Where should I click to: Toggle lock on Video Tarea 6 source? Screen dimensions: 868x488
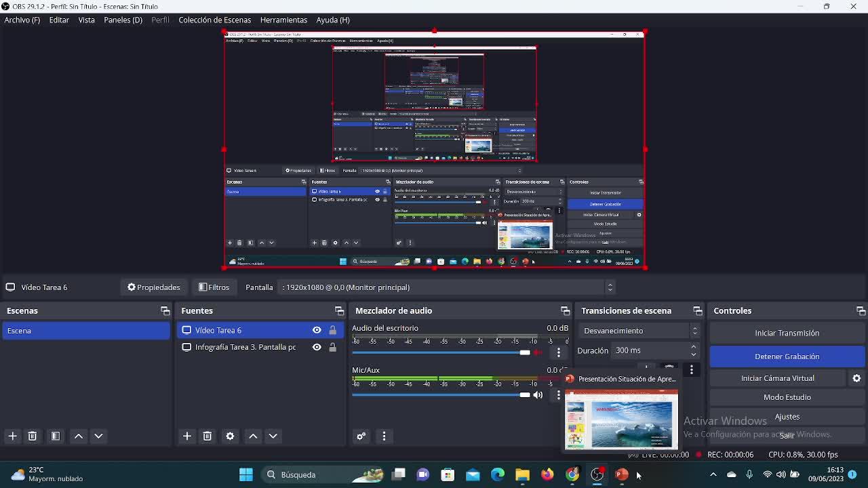332,330
